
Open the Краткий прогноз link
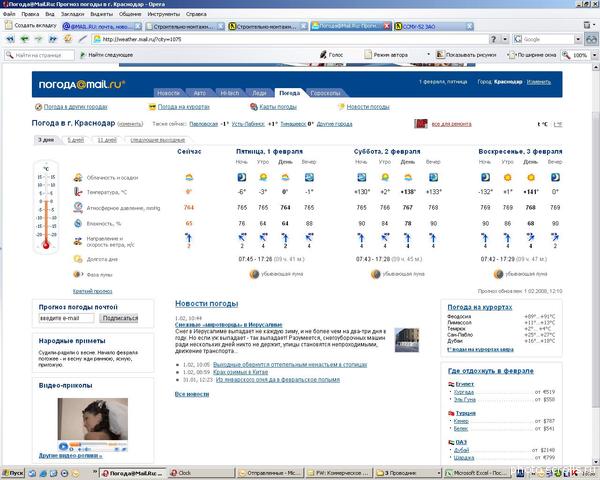click(93, 291)
